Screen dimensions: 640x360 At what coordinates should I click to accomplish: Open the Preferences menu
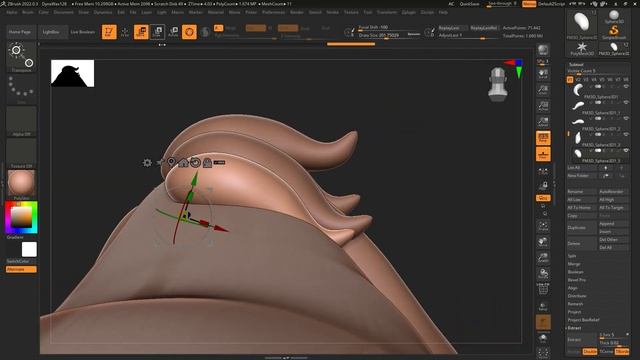click(x=273, y=12)
